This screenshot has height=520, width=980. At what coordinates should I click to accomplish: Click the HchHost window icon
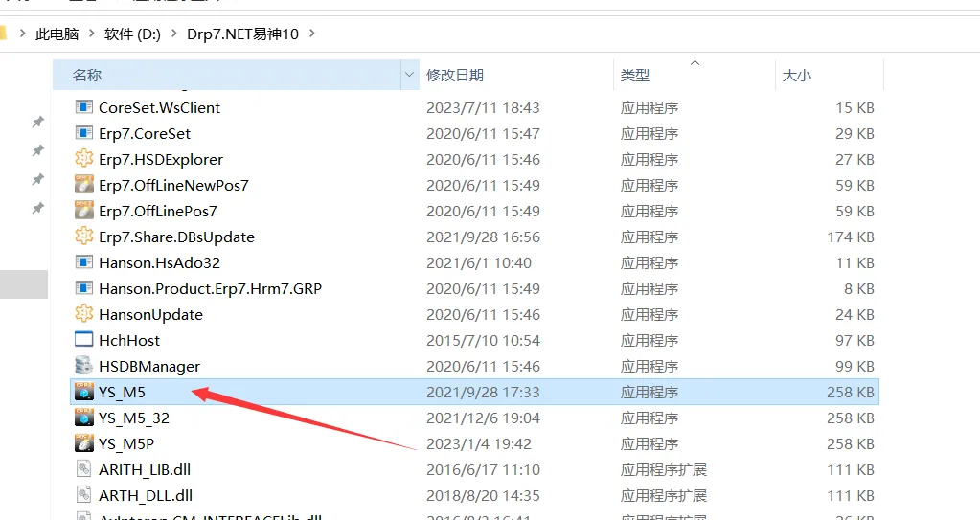point(84,340)
